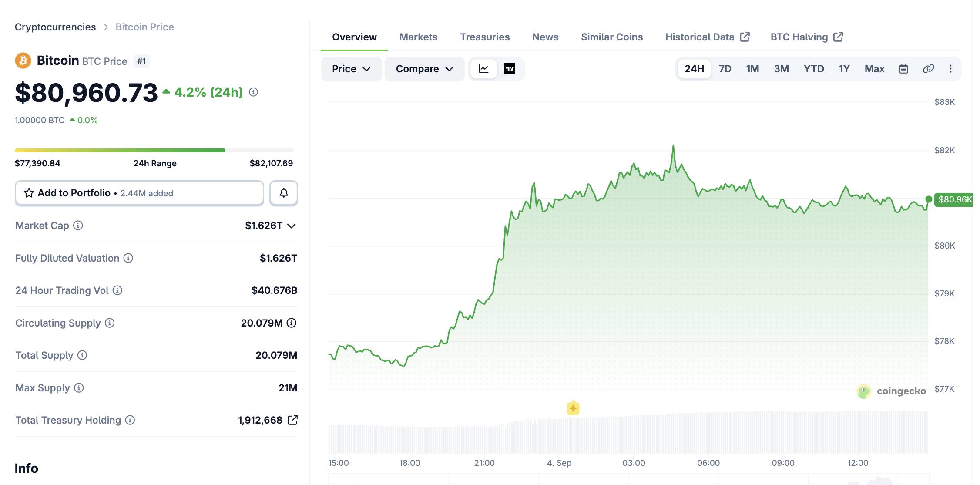980x485 pixels.
Task: Open the three-dot chart options menu
Action: [950, 69]
